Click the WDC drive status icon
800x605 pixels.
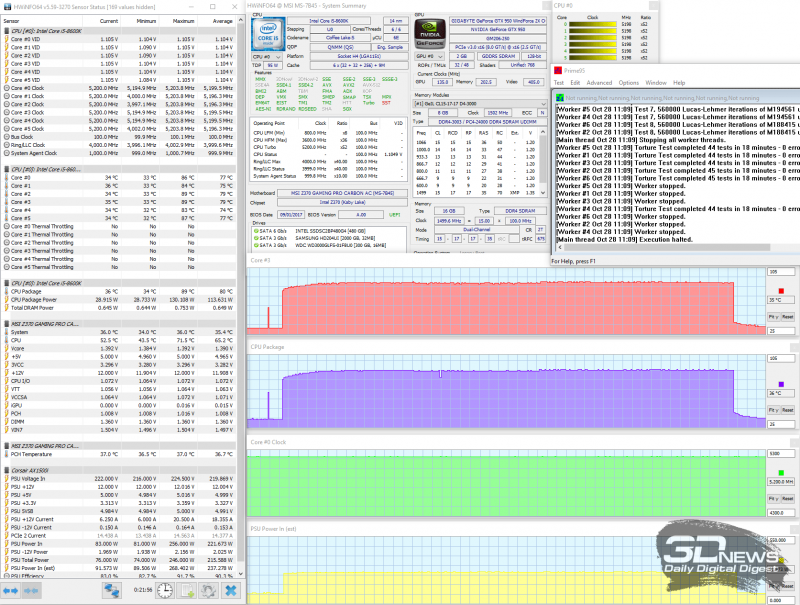(x=256, y=245)
